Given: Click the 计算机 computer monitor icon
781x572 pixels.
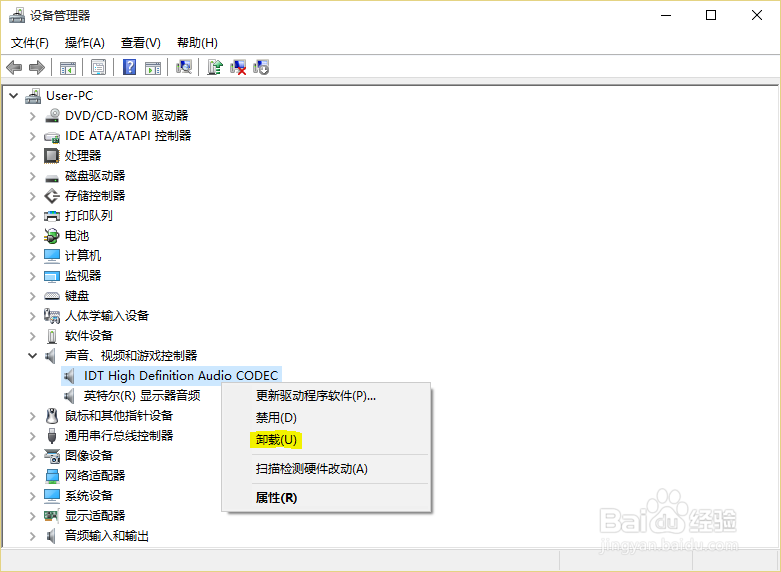Looking at the screenshot, I should [x=52, y=256].
